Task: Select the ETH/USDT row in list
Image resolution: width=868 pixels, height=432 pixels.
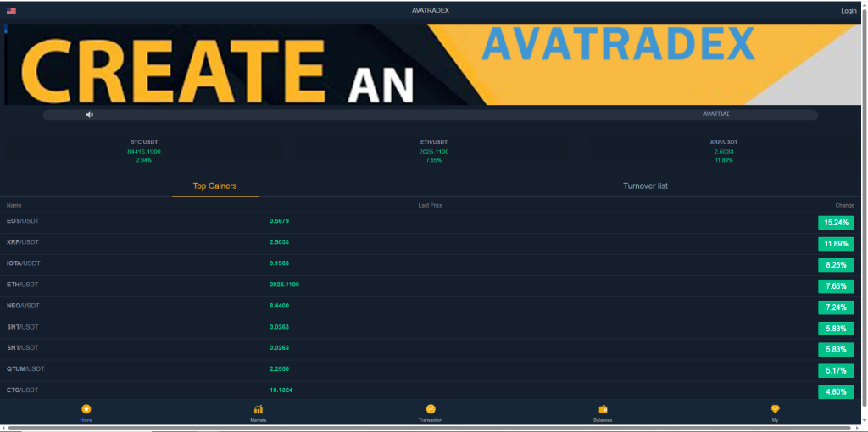Action: (430, 286)
